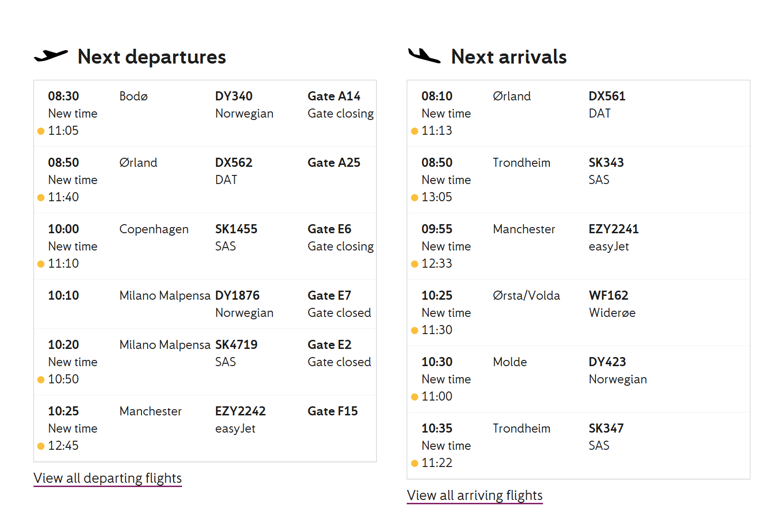Click the Next departures heading
Viewport: 759px width, 532px height.
(x=152, y=57)
